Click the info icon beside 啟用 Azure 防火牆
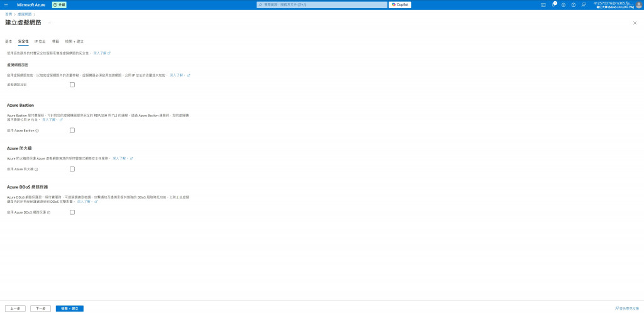The height and width of the screenshot is (316, 644). tap(36, 169)
